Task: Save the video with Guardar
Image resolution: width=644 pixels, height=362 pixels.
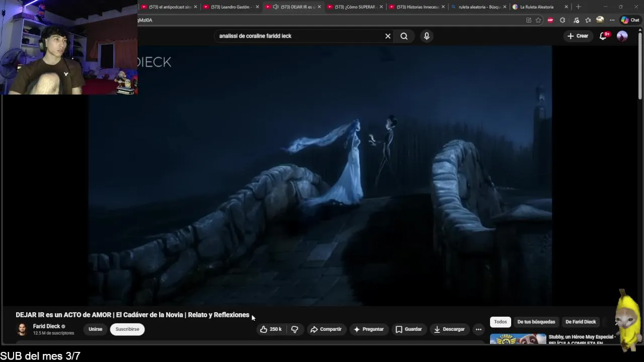Action: point(409,329)
